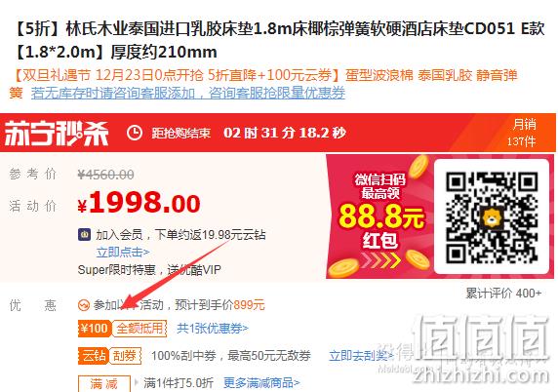558x392 pixels.
Task: Click the 全额抵用 coupon badge
Action: tap(139, 328)
